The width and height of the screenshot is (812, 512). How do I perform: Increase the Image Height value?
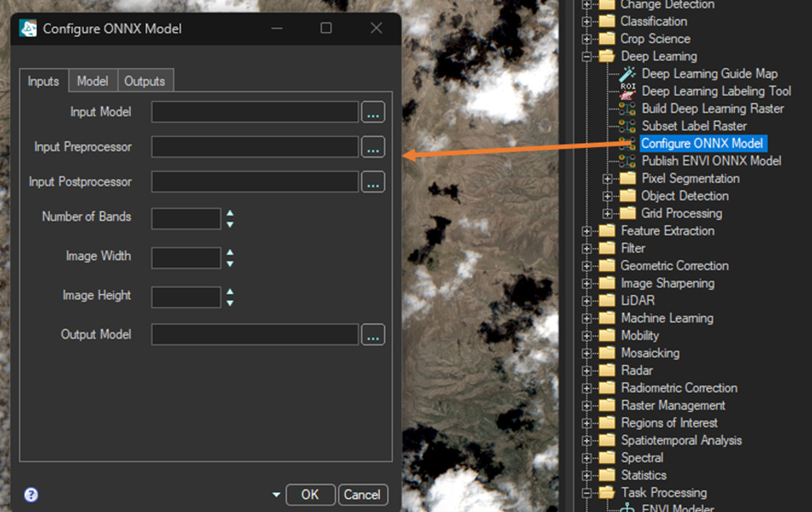(x=230, y=291)
